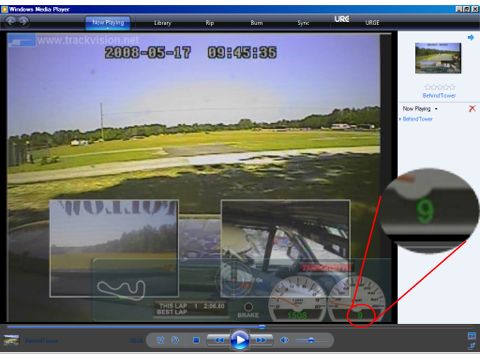Image resolution: width=480 pixels, height=360 pixels.
Task: Select BehindTower in the playlist
Action: (417, 119)
